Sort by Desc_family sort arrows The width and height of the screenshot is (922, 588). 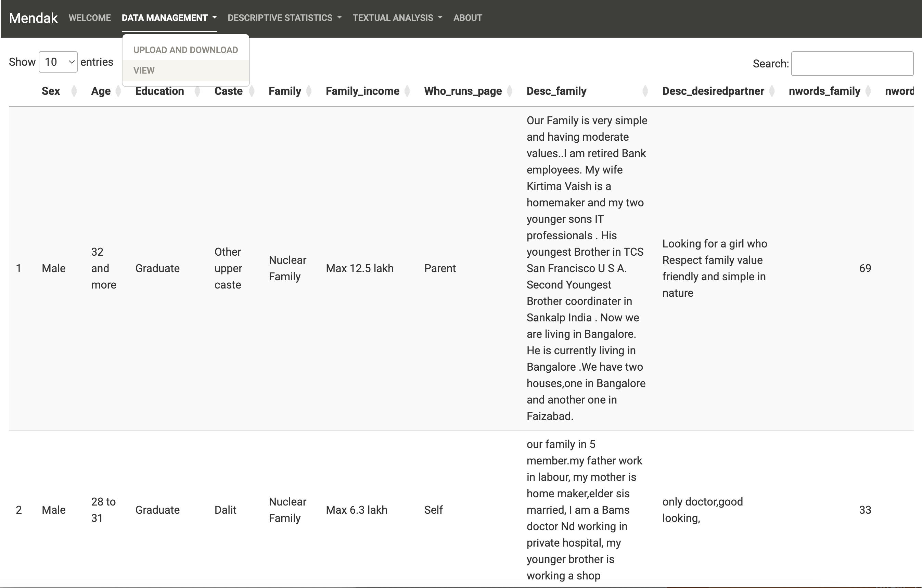[645, 91]
